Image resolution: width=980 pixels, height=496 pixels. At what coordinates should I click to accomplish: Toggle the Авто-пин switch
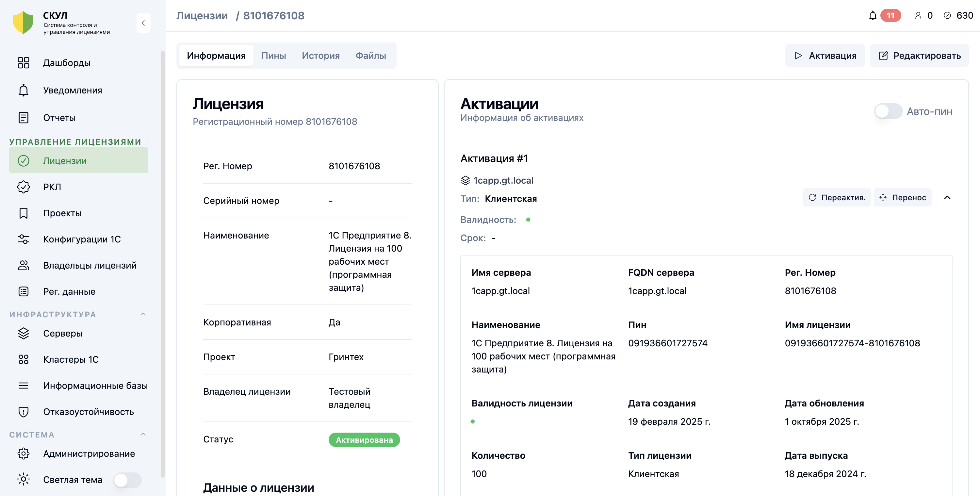click(888, 111)
